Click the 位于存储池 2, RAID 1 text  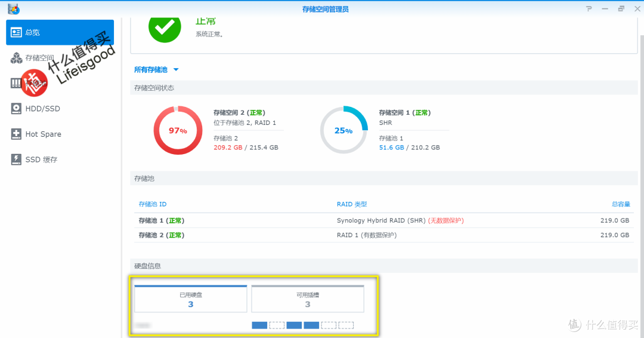[245, 123]
